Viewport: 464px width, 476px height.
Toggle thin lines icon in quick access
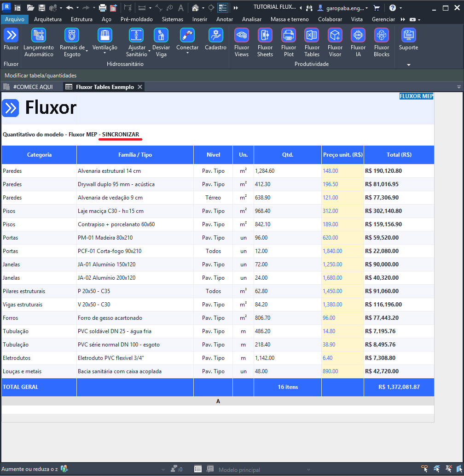click(x=223, y=8)
